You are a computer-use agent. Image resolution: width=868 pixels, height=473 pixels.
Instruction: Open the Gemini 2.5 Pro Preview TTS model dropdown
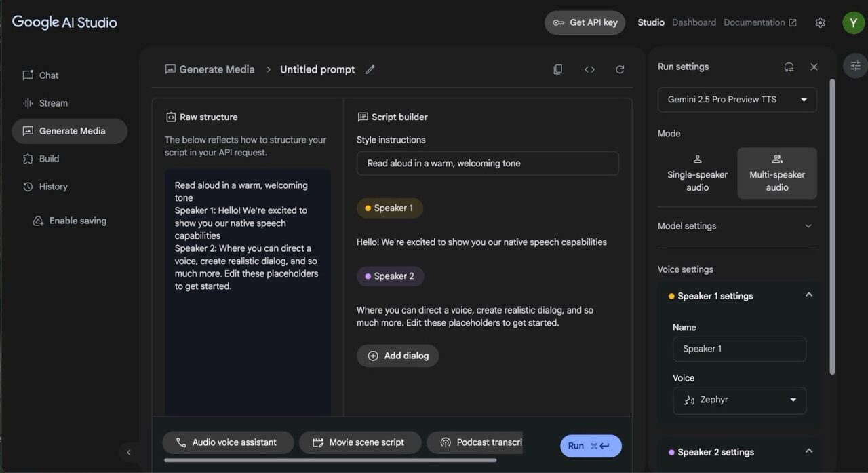tap(737, 100)
